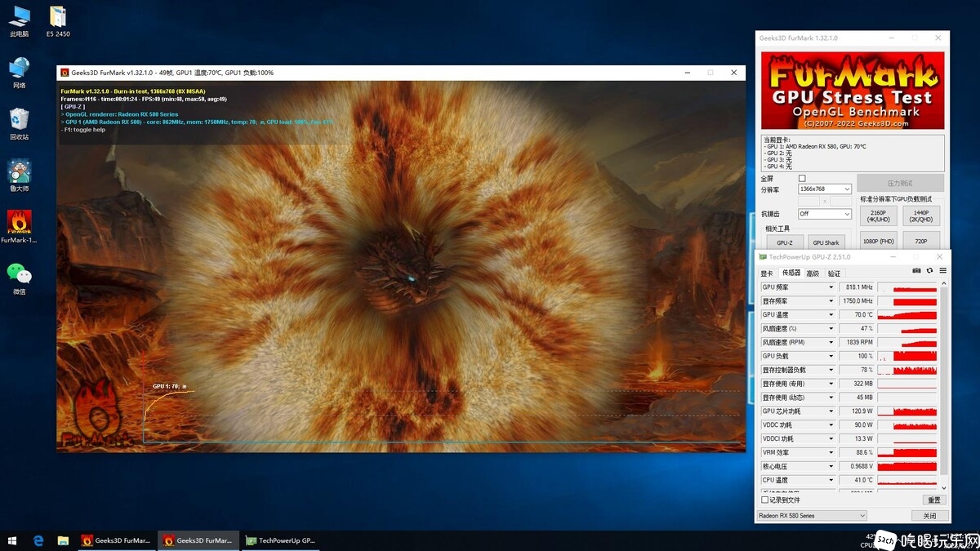The image size is (980, 551).
Task: Run the 1440P (2K/QHD) preset benchmark
Action: click(x=921, y=216)
